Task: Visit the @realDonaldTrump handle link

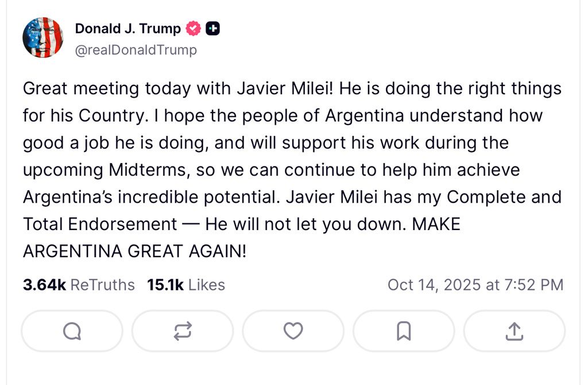Action: tap(136, 50)
